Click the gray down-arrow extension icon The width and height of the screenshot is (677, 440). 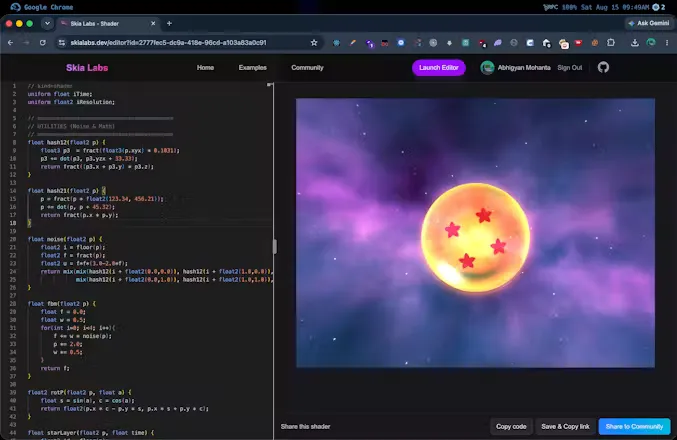pyautogui.click(x=449, y=43)
